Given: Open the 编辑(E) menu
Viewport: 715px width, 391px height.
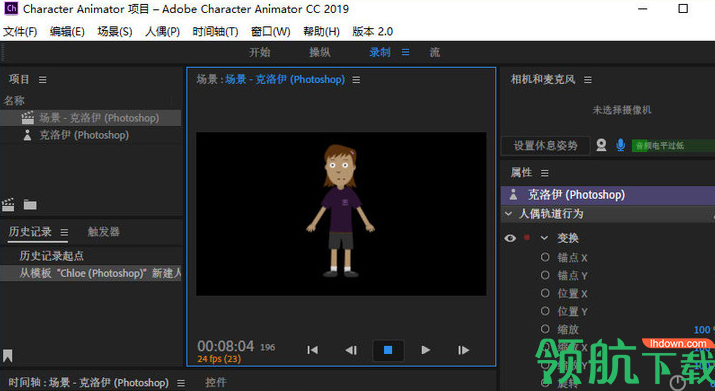Looking at the screenshot, I should (67, 31).
